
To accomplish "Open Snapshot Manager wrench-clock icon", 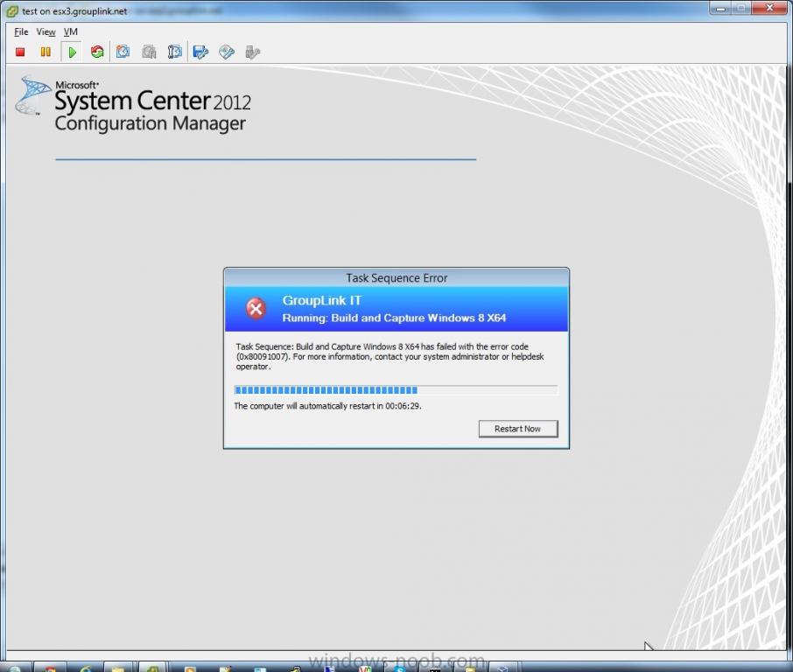I will pyautogui.click(x=174, y=52).
